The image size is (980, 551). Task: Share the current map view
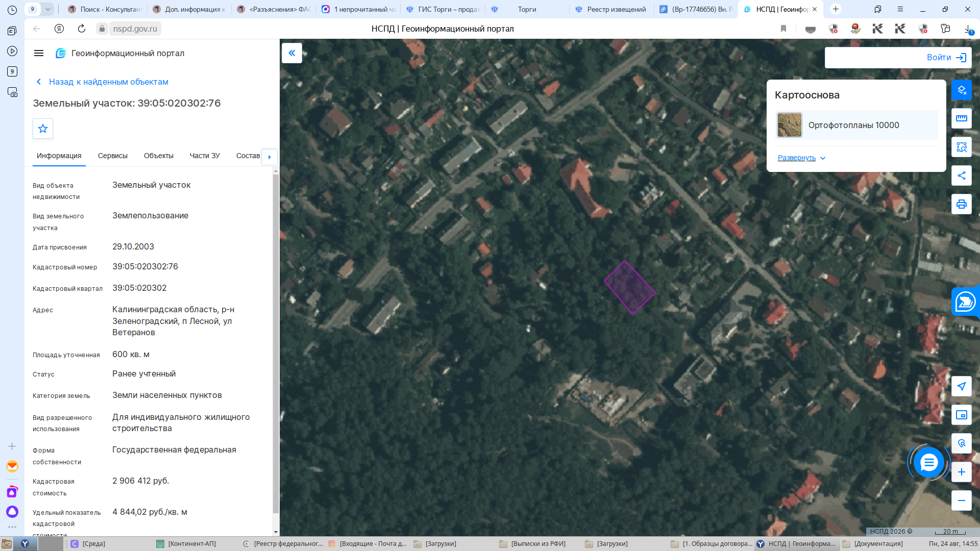click(962, 176)
